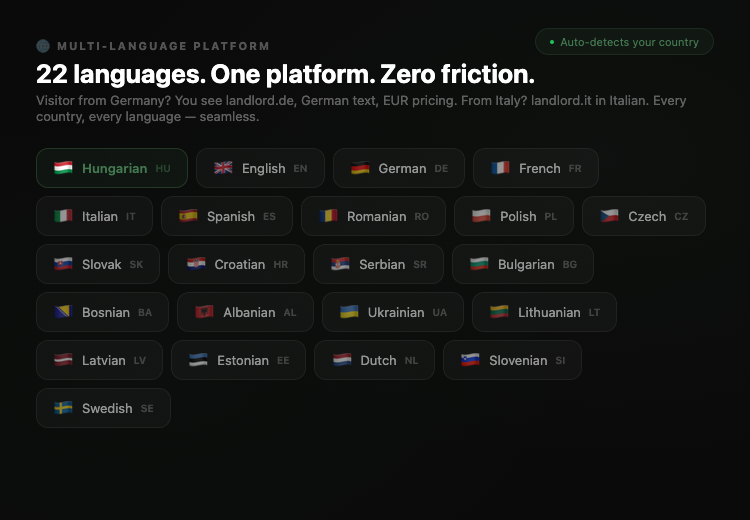Click the German flag icon
The image size is (750, 520).
point(360,168)
